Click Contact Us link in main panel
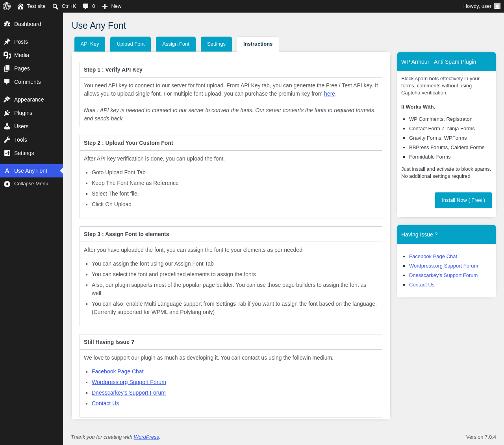 click(x=105, y=403)
